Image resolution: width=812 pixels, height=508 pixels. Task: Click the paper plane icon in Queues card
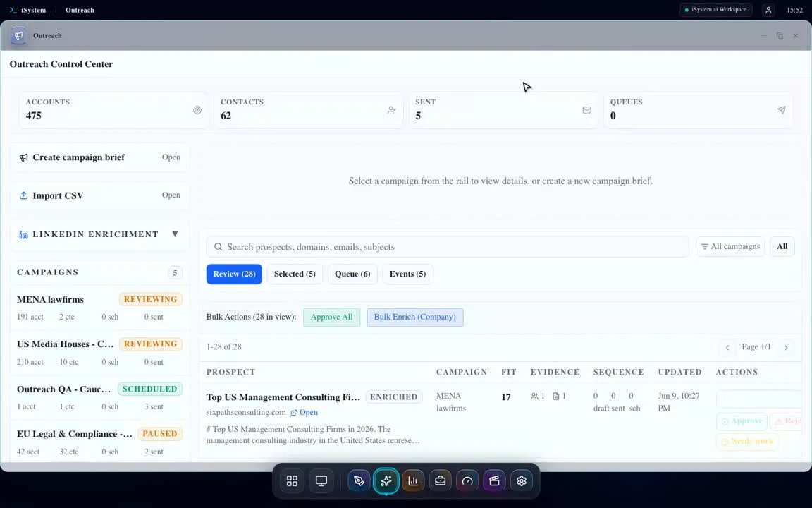782,110
